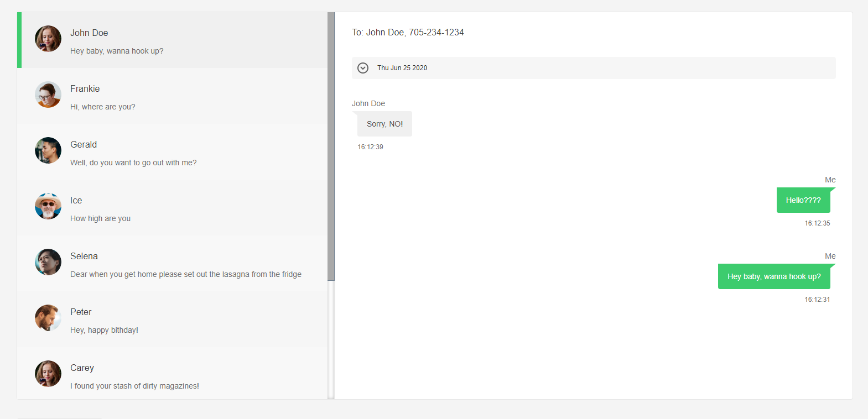The image size is (868, 419).
Task: Click the conversation list scrollbar thumb
Action: click(331, 146)
